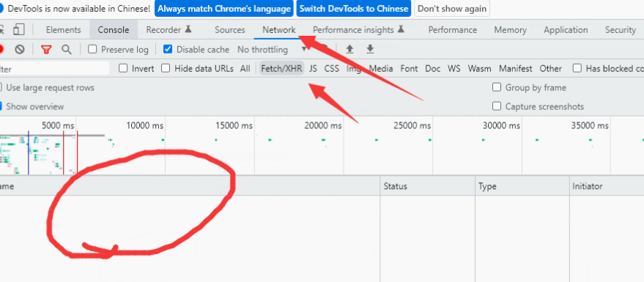Switch to the Security tab
Viewport: 644px width, 282px height.
coord(620,30)
